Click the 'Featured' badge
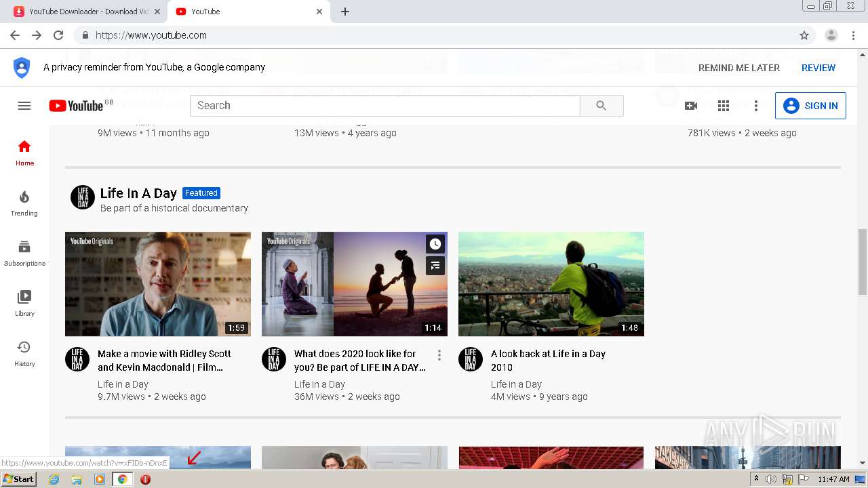868x488 pixels. 201,193
